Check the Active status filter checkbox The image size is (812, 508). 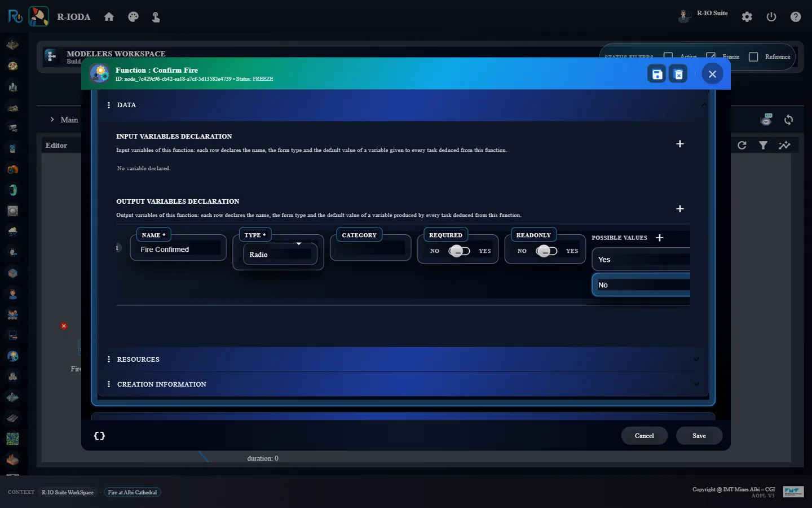(668, 57)
